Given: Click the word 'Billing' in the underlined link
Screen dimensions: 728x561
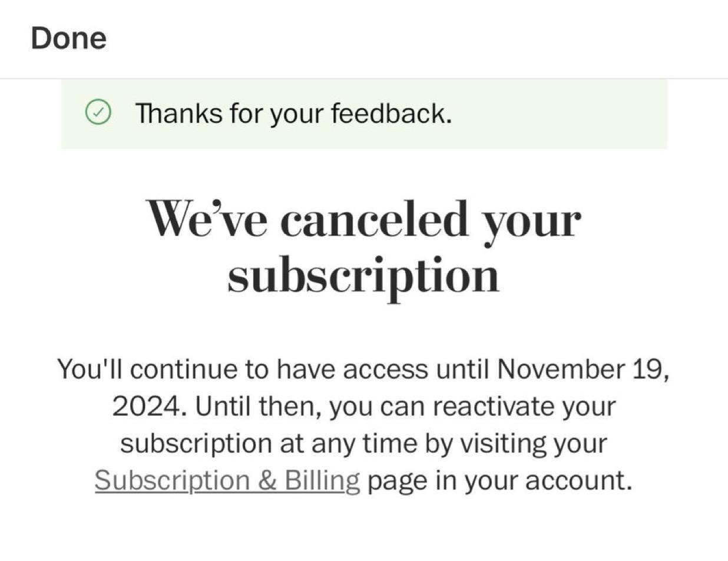Looking at the screenshot, I should [x=322, y=480].
